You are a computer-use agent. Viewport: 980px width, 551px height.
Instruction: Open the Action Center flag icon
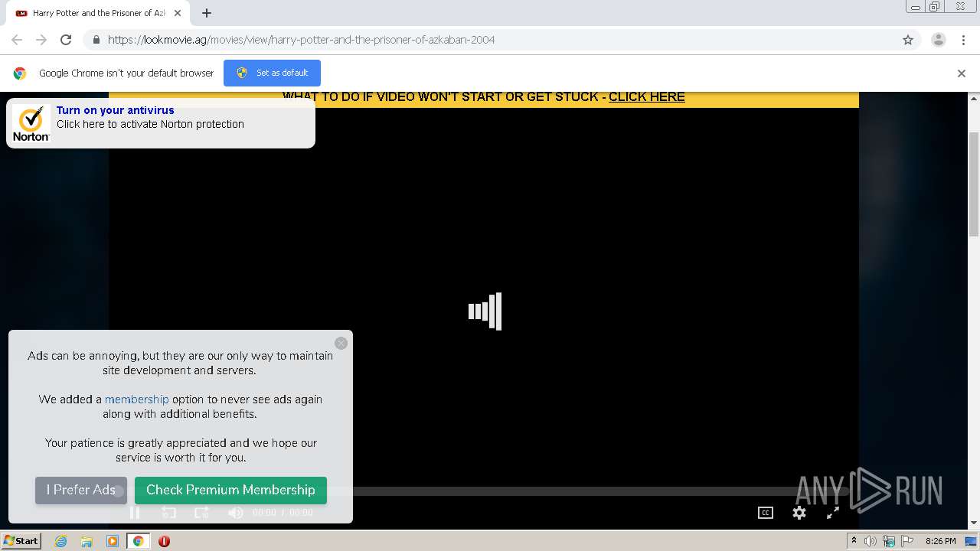tap(906, 541)
